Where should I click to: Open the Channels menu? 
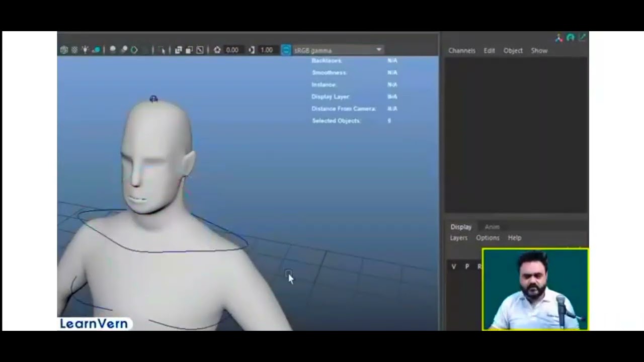(x=462, y=51)
